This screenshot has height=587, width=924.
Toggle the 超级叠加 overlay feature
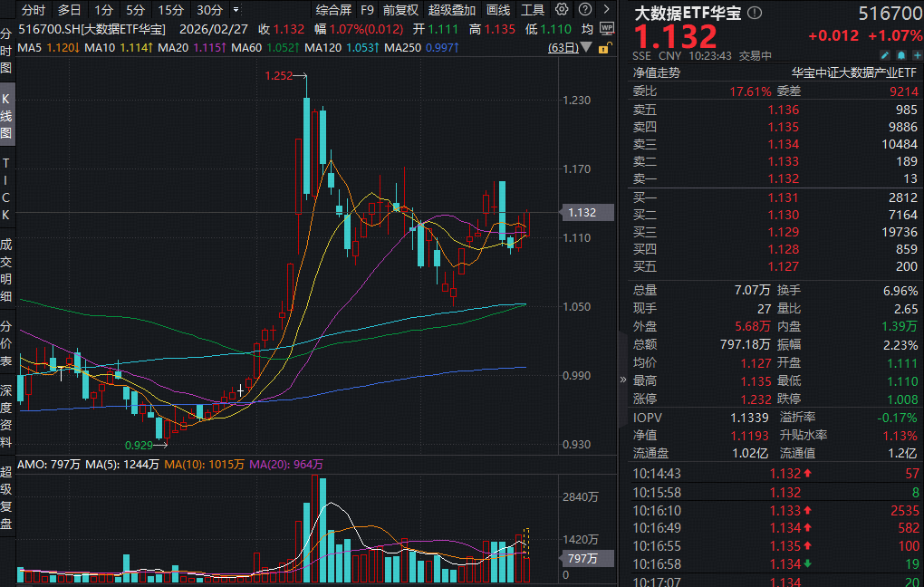pyautogui.click(x=453, y=9)
